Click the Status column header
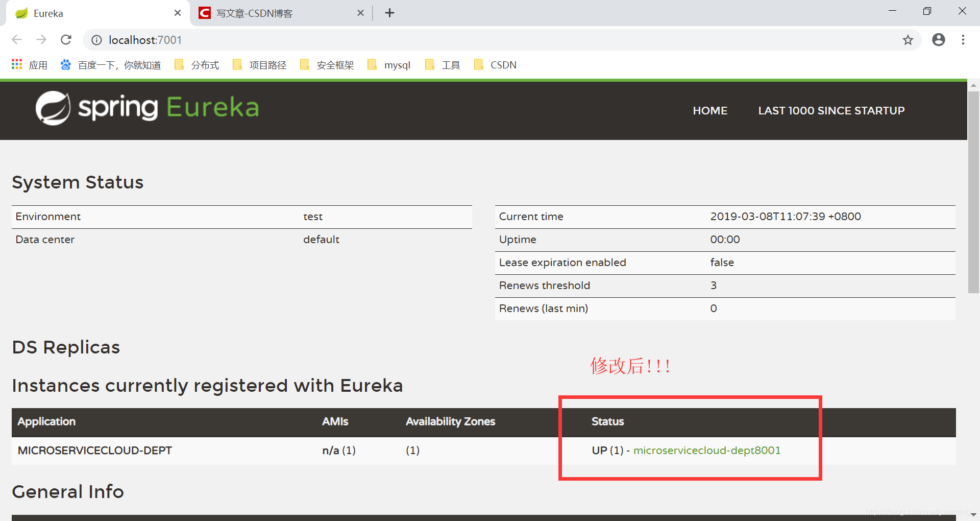Screen dimensions: 980x521 click(x=607, y=421)
